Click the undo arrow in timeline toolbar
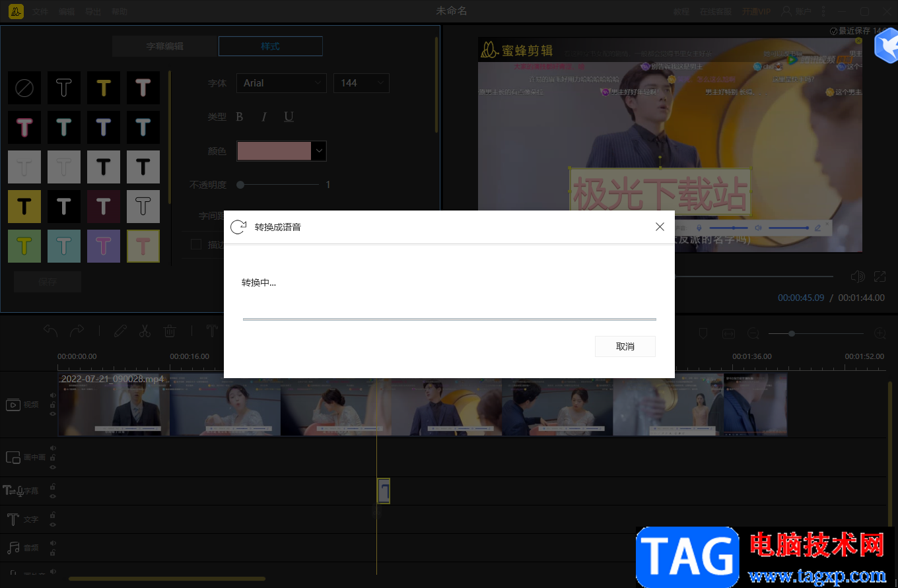The height and width of the screenshot is (588, 898). pyautogui.click(x=50, y=331)
